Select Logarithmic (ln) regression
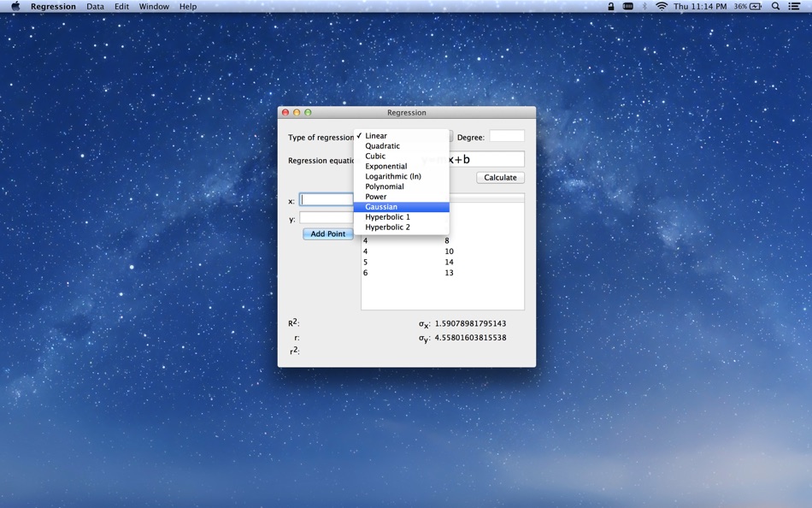This screenshot has height=508, width=812. click(x=402, y=176)
